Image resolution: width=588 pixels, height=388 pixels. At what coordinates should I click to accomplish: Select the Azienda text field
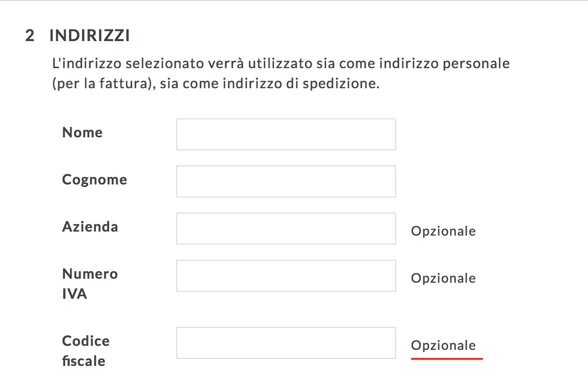pos(286,229)
